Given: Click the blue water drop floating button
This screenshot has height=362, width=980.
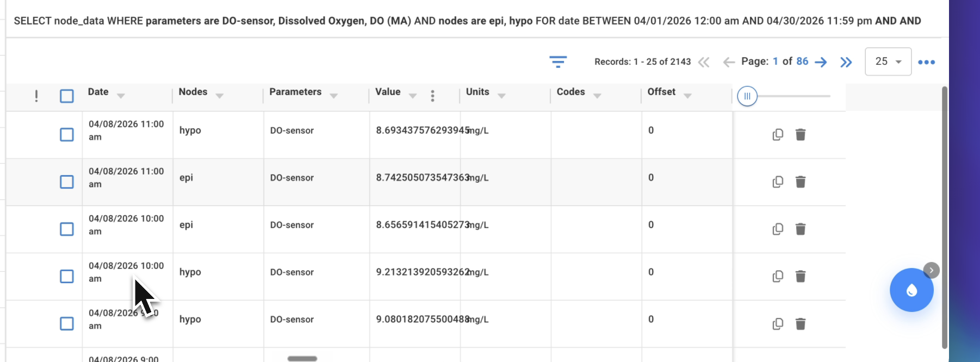Looking at the screenshot, I should 911,290.
